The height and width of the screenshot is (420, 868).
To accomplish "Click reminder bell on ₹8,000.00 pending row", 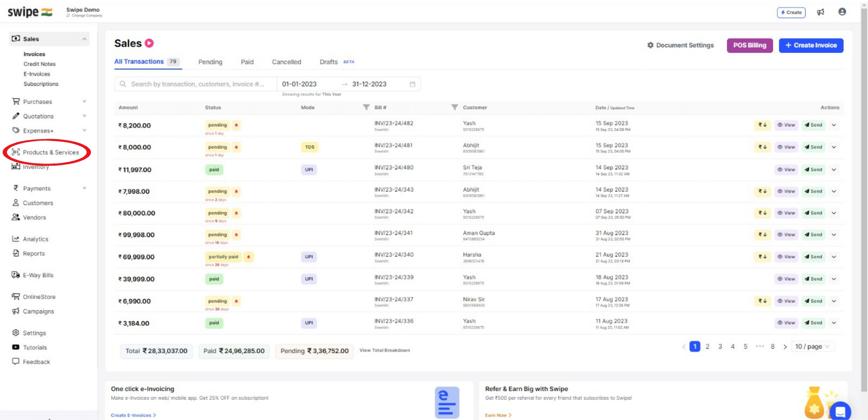I will coord(236,147).
